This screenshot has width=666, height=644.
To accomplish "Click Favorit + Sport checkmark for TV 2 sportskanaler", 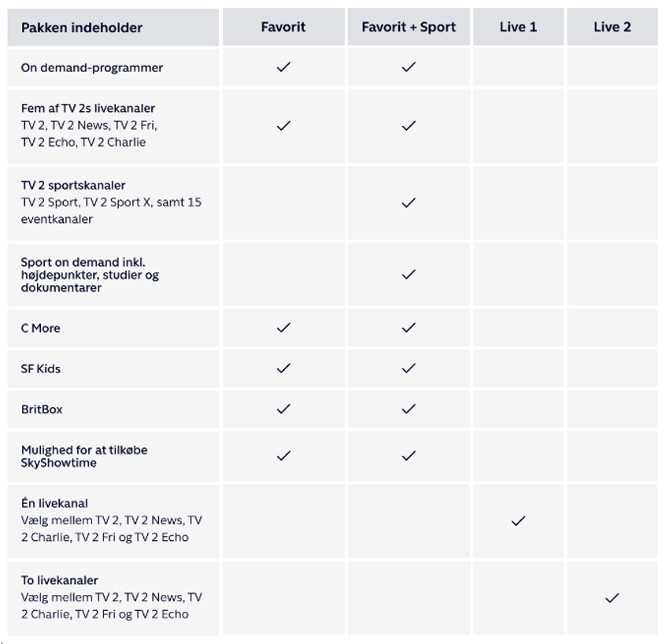I will 409,202.
